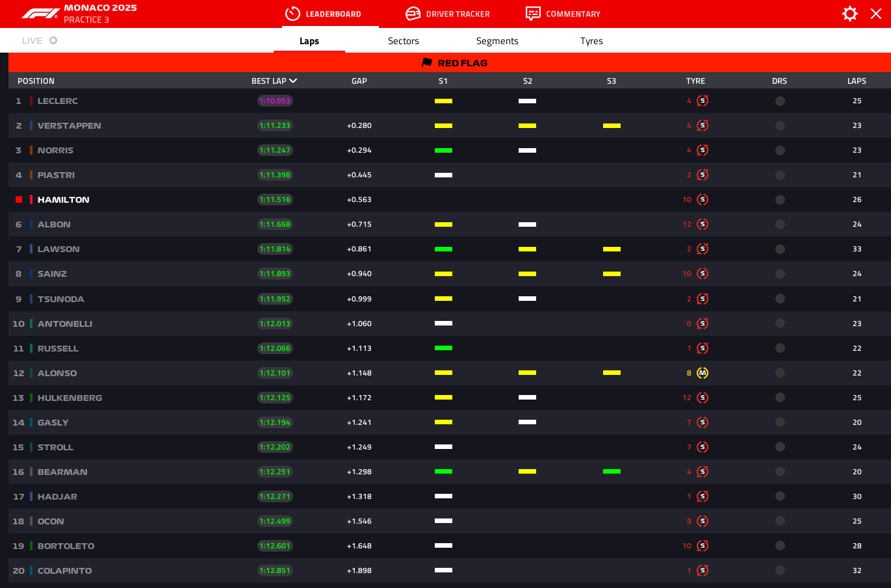Click Verstappen's soft tyre icon

[x=703, y=125]
